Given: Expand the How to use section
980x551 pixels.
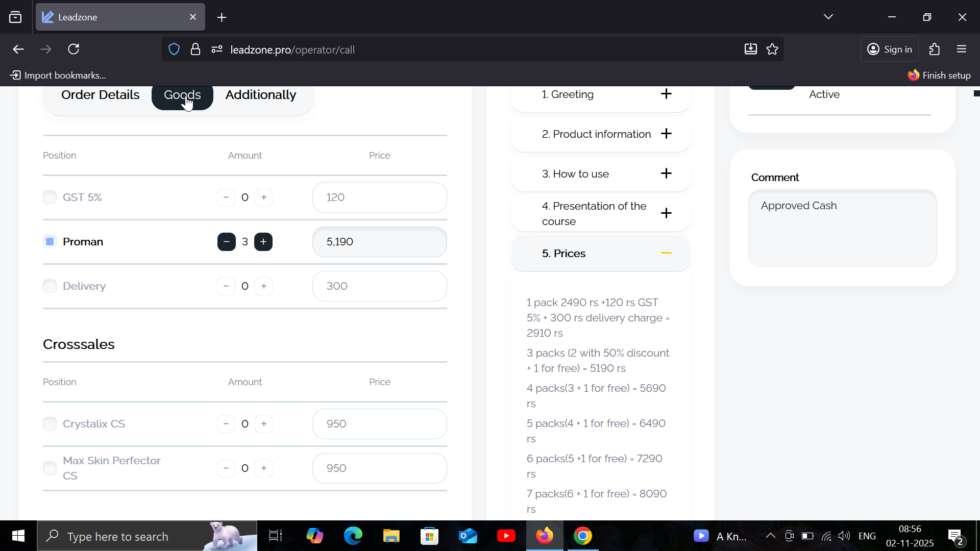Looking at the screenshot, I should 666,173.
